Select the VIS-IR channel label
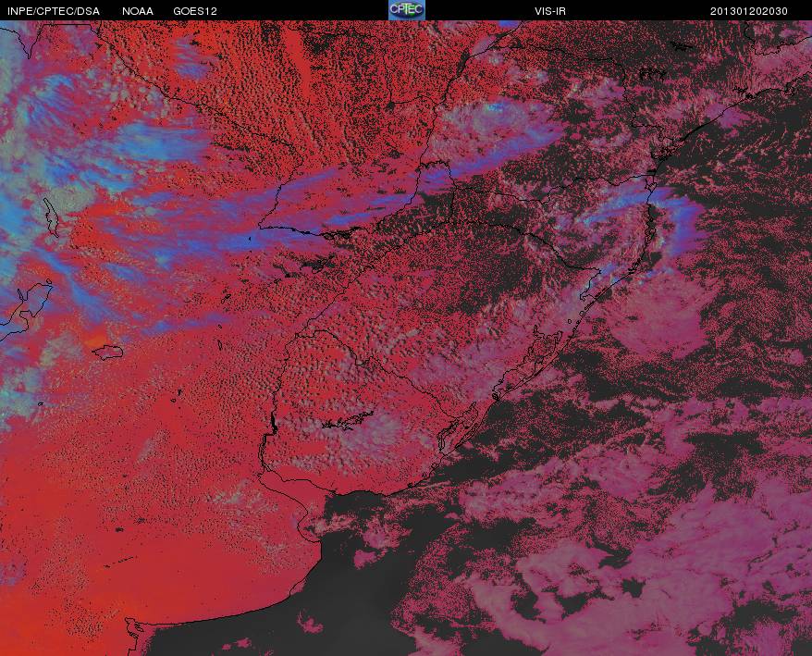 pos(550,11)
